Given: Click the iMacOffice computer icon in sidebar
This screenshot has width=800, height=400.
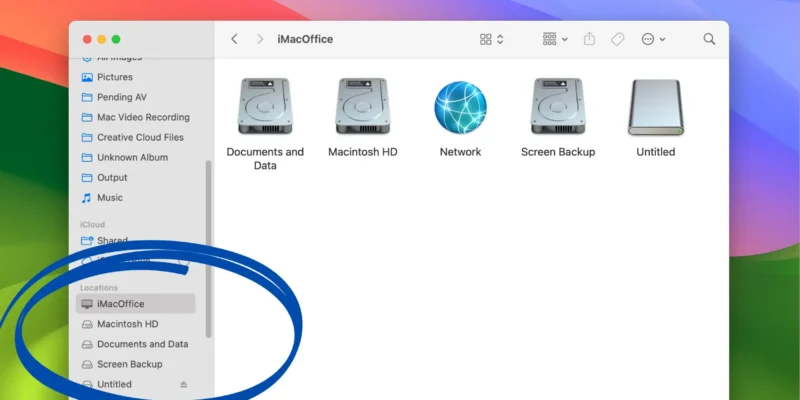Looking at the screenshot, I should 87,304.
